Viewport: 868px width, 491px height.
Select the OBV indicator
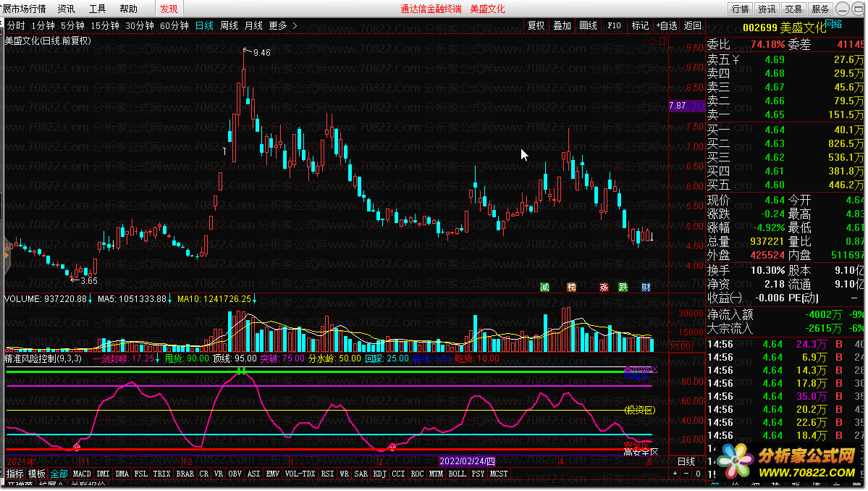(x=235, y=474)
